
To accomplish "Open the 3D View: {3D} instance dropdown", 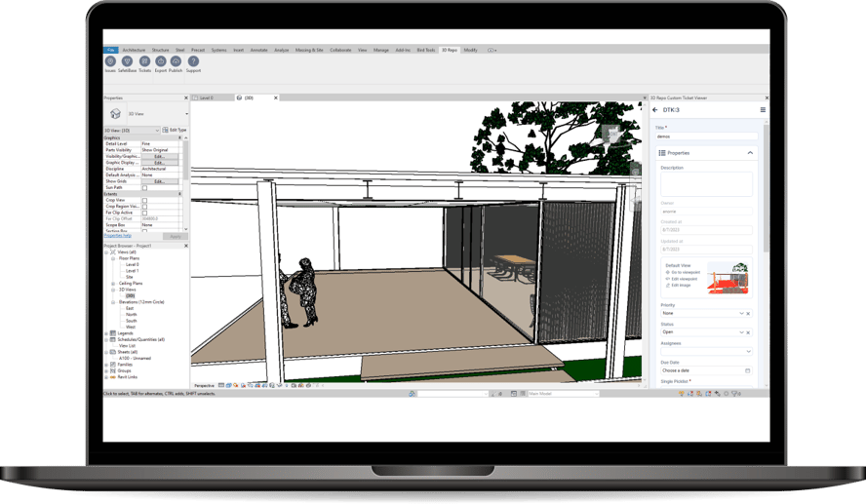I will [157, 131].
